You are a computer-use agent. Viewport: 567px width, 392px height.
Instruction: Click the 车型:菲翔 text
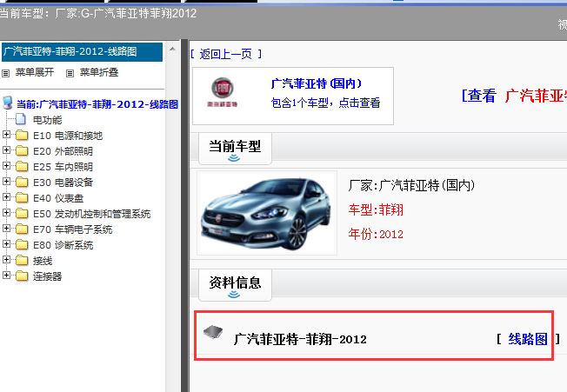point(376,209)
